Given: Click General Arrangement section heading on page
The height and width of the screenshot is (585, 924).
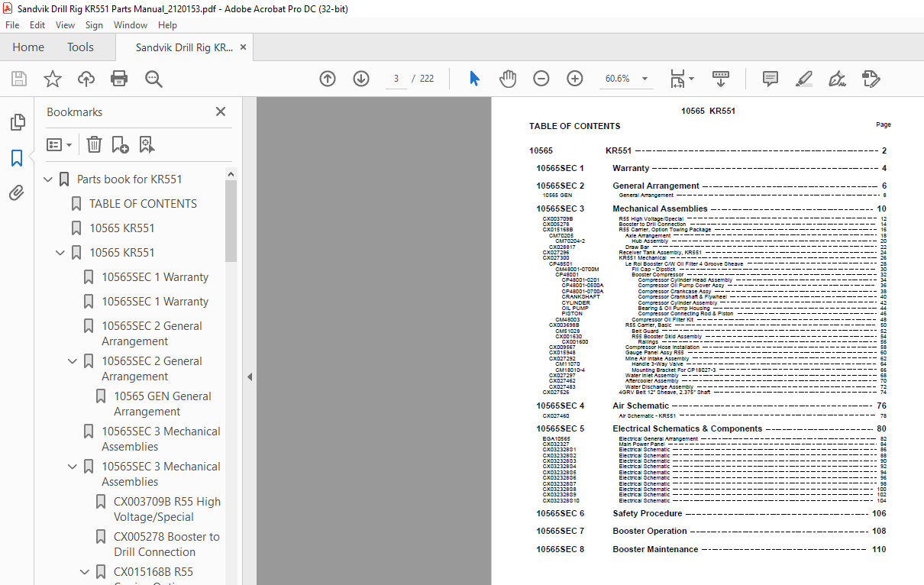Looking at the screenshot, I should (656, 186).
